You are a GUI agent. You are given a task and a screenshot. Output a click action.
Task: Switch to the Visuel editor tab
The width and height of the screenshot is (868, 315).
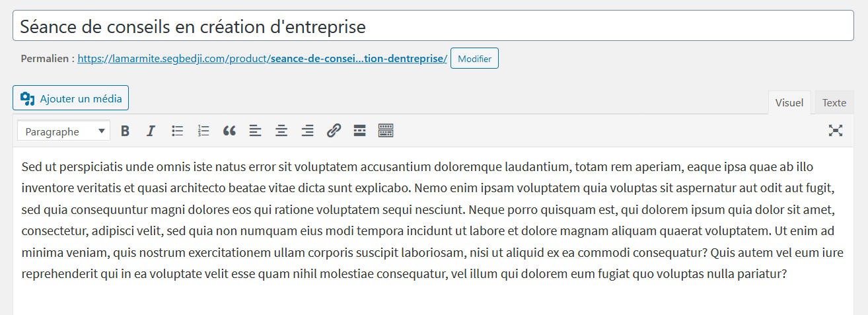789,103
